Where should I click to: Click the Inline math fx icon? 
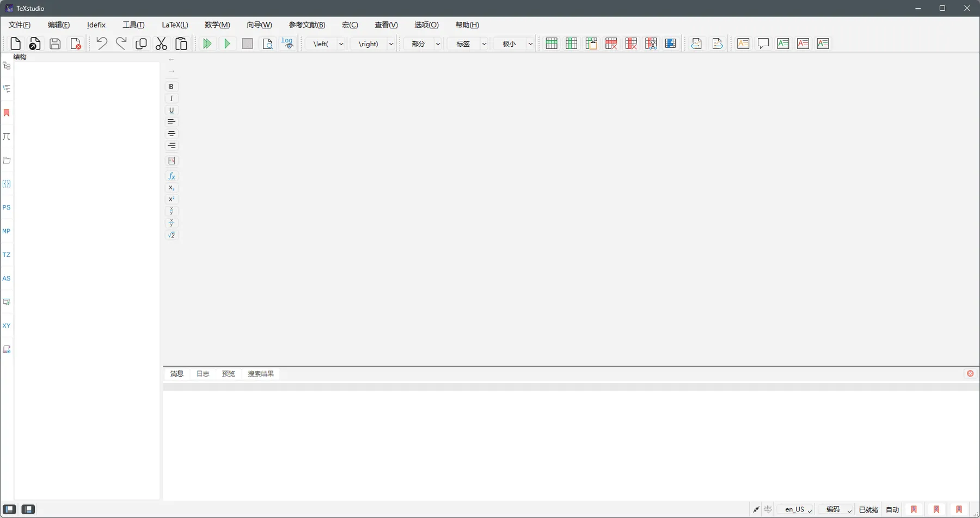point(171,176)
